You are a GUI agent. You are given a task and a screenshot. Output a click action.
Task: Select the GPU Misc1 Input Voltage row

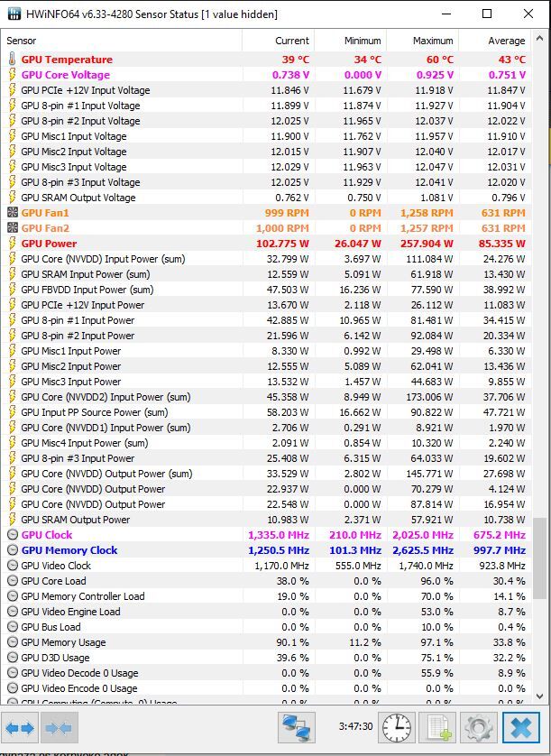point(266,136)
